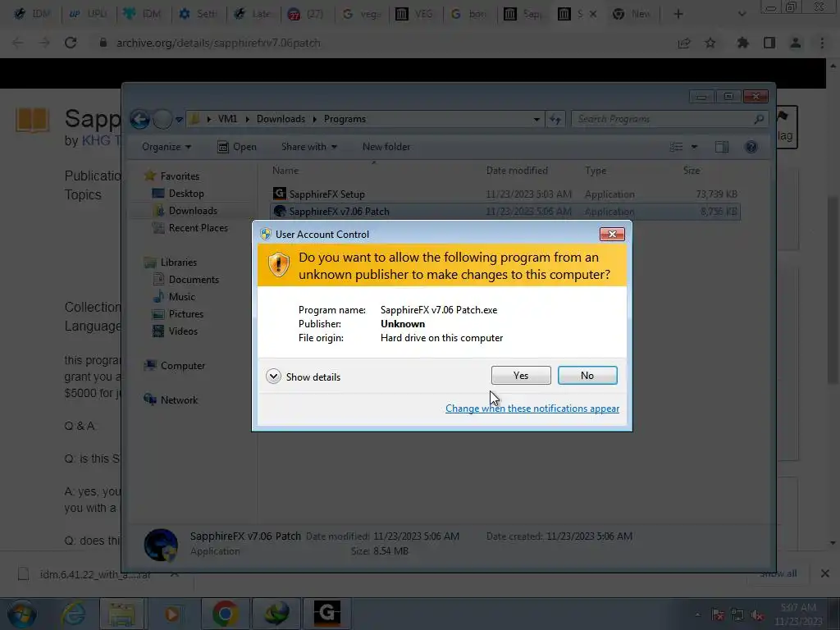Click Chrome reload page icon
Image resolution: width=840 pixels, height=630 pixels.
click(71, 43)
